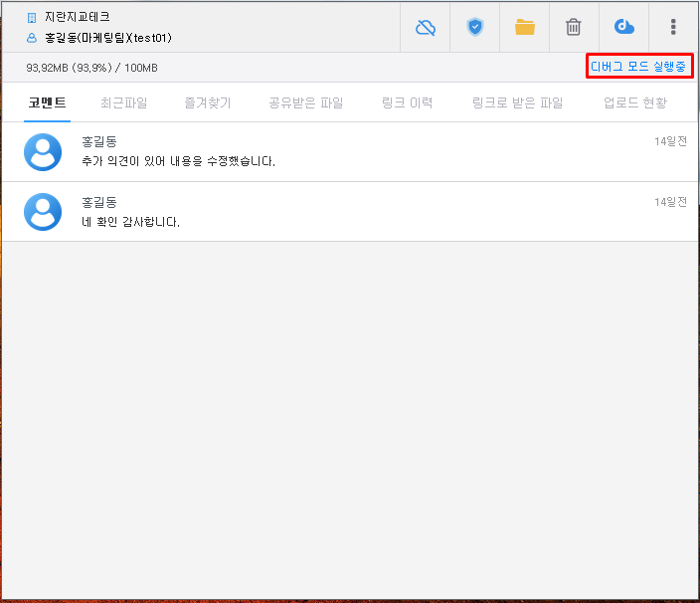This screenshot has width=700, height=603.
Task: Click the blue cloud drive icon
Action: pyautogui.click(x=623, y=27)
